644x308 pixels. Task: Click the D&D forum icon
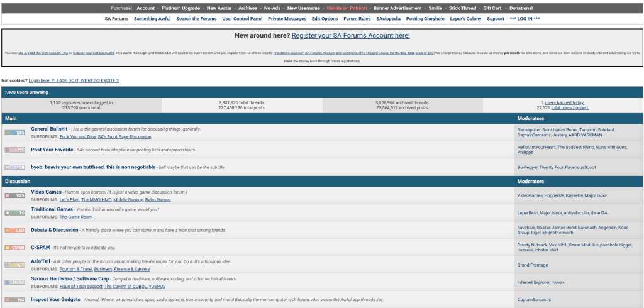pyautogui.click(x=15, y=230)
